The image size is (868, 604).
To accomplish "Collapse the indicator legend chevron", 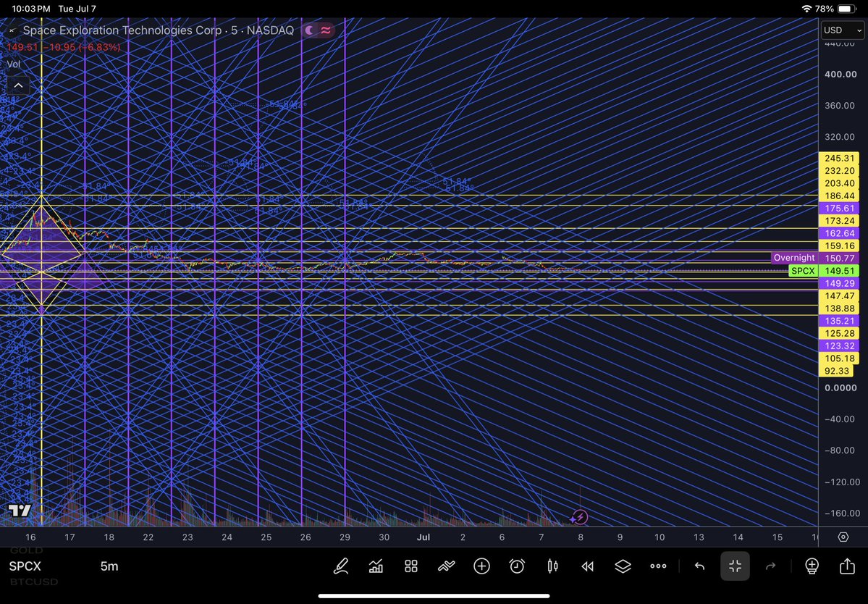I will [x=18, y=85].
